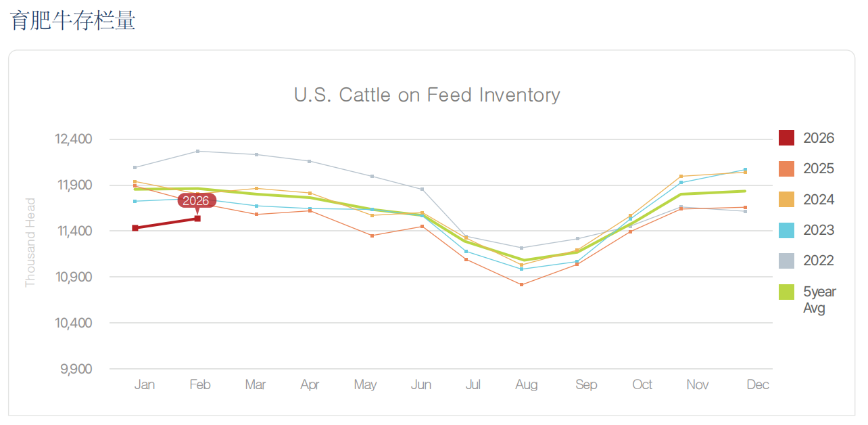
Task: Click the chart title U.S. Cattle on Feed Inventory
Action: click(427, 95)
